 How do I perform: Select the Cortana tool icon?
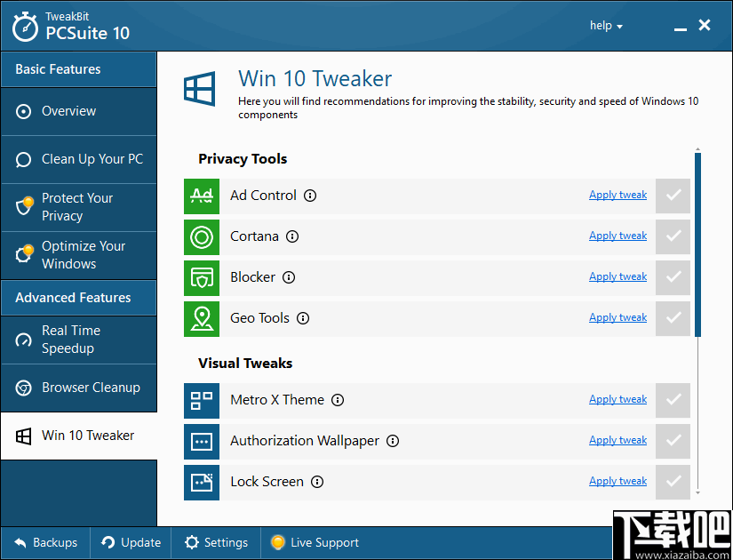pyautogui.click(x=202, y=236)
